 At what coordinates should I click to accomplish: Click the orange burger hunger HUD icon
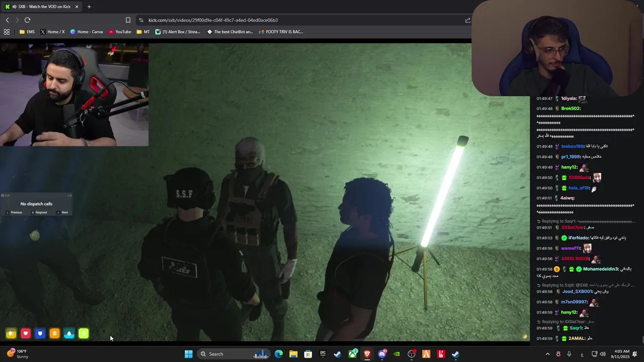coord(55,333)
